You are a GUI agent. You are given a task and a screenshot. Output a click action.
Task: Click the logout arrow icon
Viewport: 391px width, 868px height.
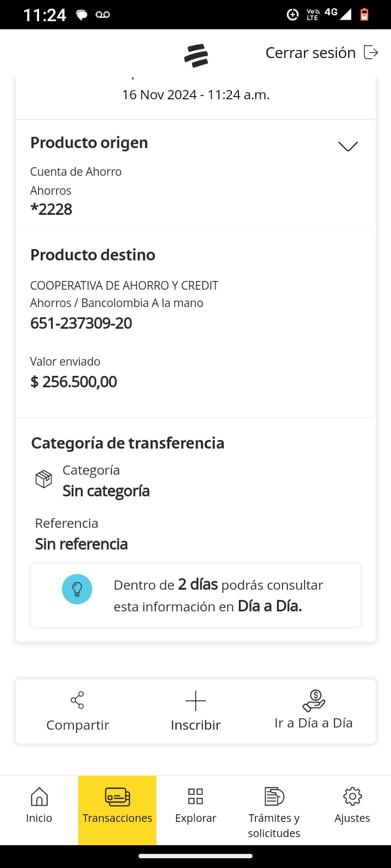(x=371, y=53)
